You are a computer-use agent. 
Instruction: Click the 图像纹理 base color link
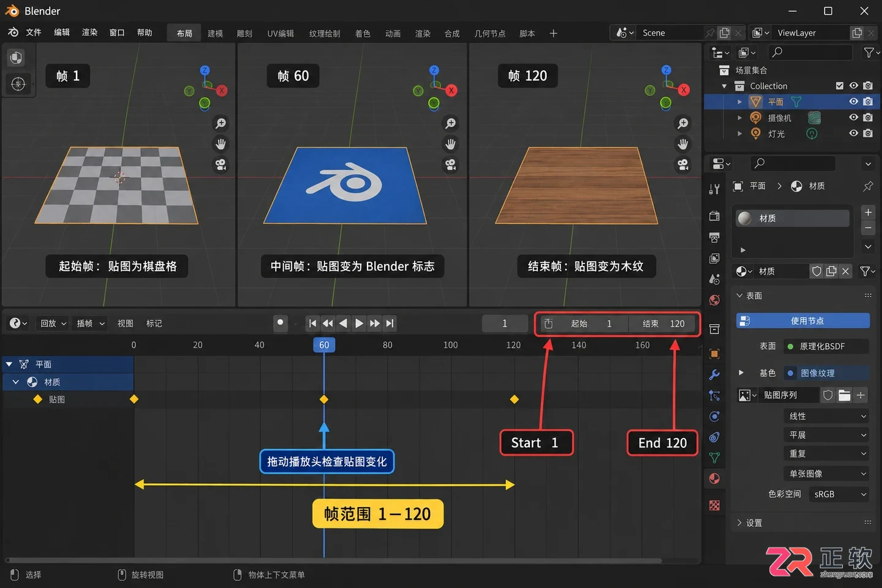[826, 373]
